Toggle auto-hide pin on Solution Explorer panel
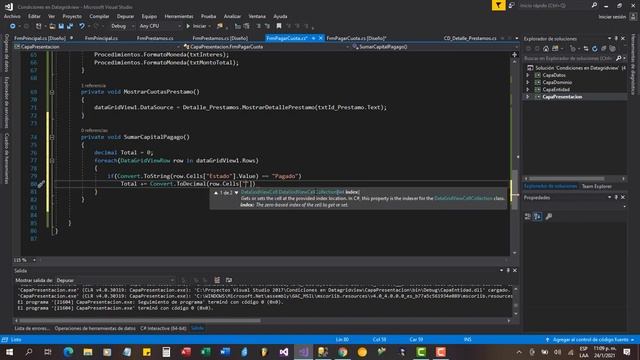Viewport: 640px width, 360px height. coord(616,38)
